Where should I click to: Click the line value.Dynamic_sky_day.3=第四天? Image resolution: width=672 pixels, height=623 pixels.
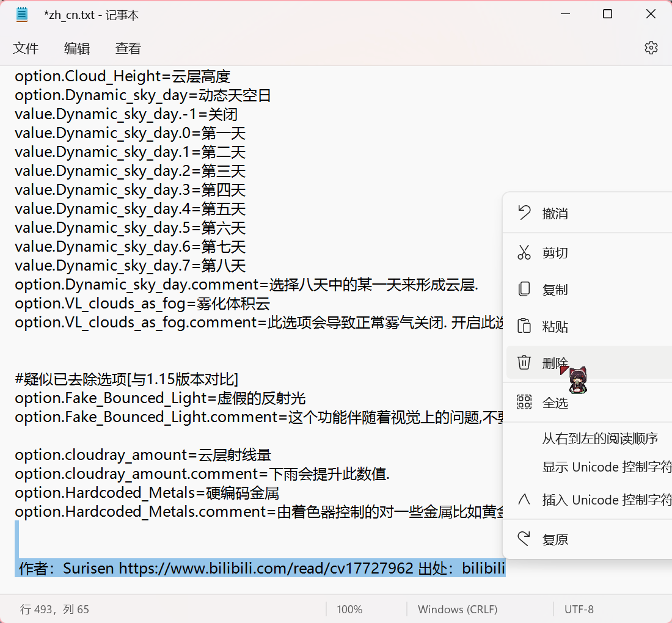130,190
